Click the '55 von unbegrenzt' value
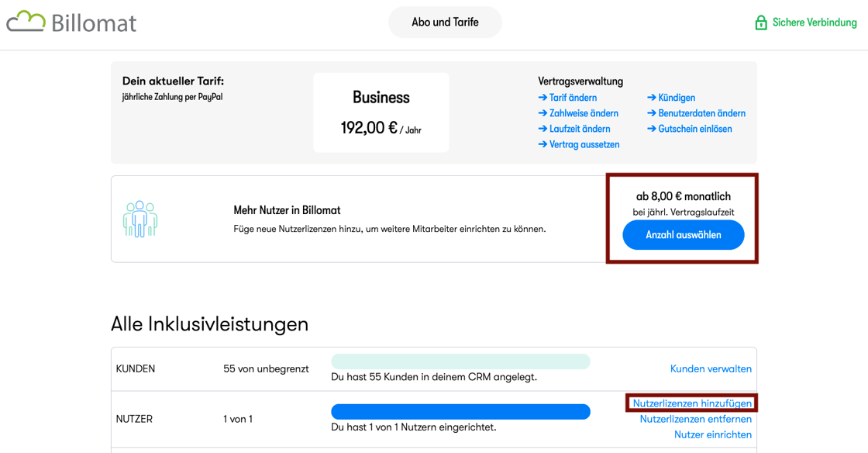Screen dimensions: 868x453 pos(267,368)
